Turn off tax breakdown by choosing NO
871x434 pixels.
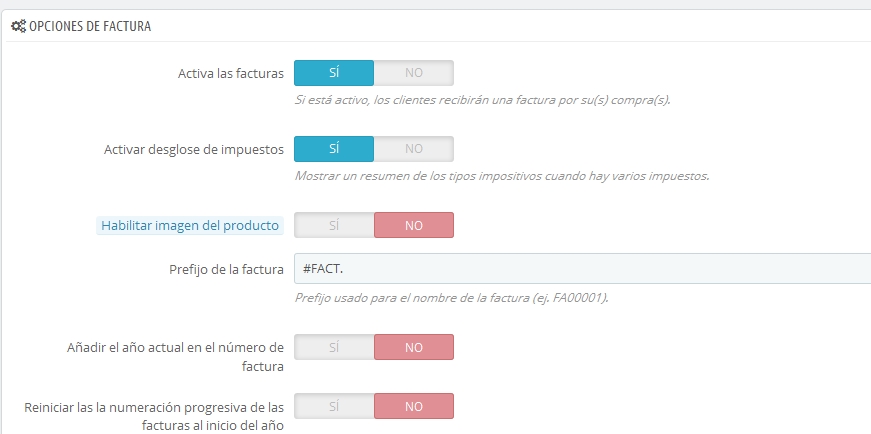pos(414,149)
